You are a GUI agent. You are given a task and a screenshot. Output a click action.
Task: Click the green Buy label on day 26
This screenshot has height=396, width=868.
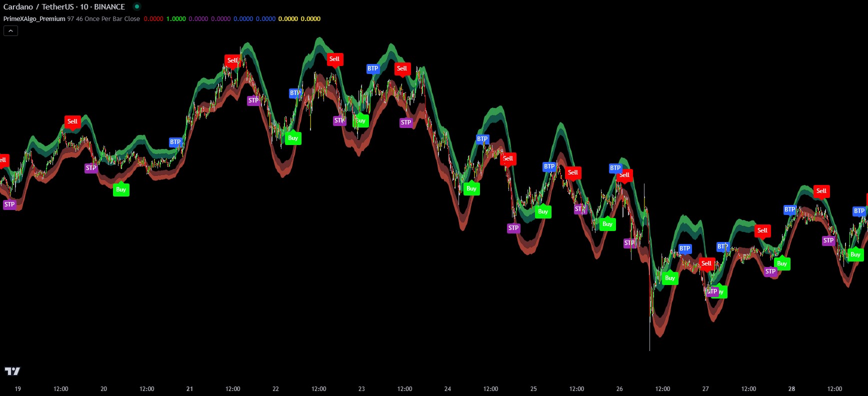pyautogui.click(x=670, y=278)
